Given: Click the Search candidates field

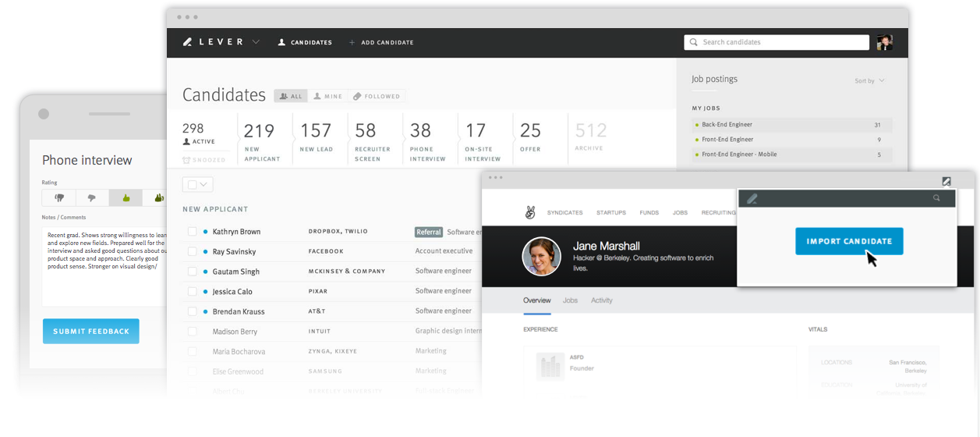Looking at the screenshot, I should tap(777, 42).
